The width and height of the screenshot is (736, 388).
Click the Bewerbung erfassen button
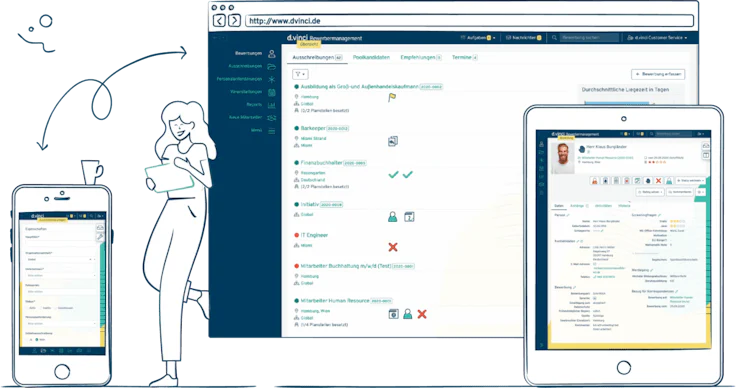[658, 74]
